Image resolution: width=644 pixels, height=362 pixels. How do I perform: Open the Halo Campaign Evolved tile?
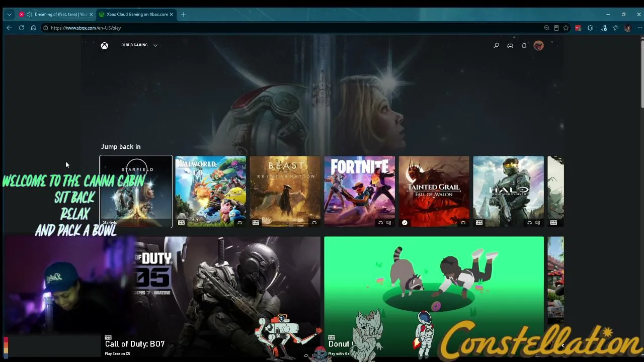(x=509, y=192)
